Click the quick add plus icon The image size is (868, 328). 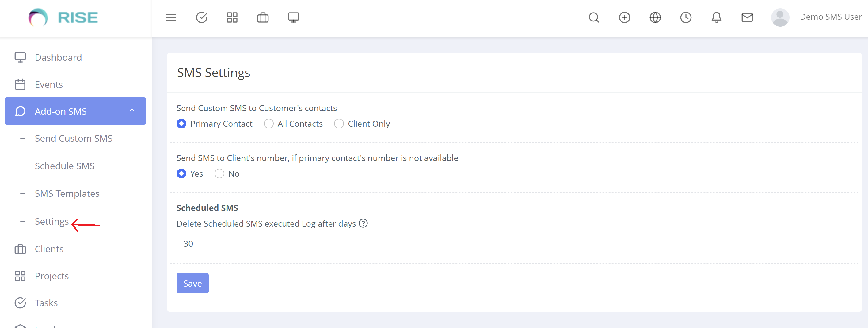click(624, 17)
